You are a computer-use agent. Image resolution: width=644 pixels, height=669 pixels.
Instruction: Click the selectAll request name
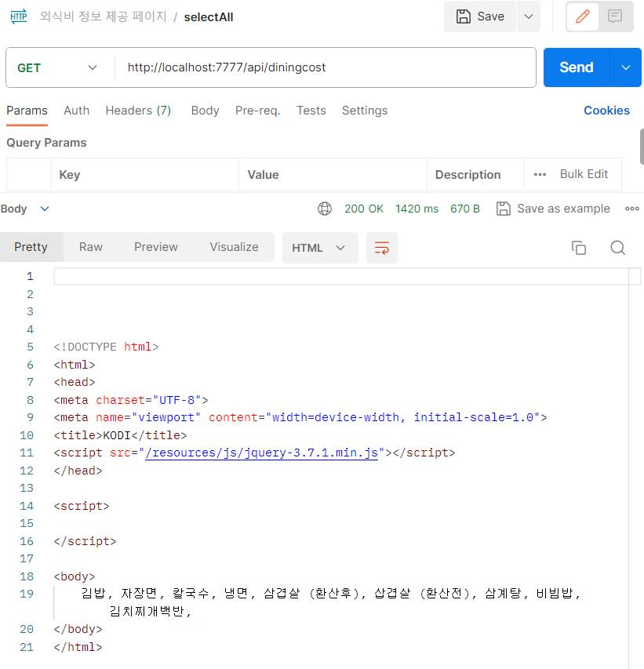coord(209,17)
